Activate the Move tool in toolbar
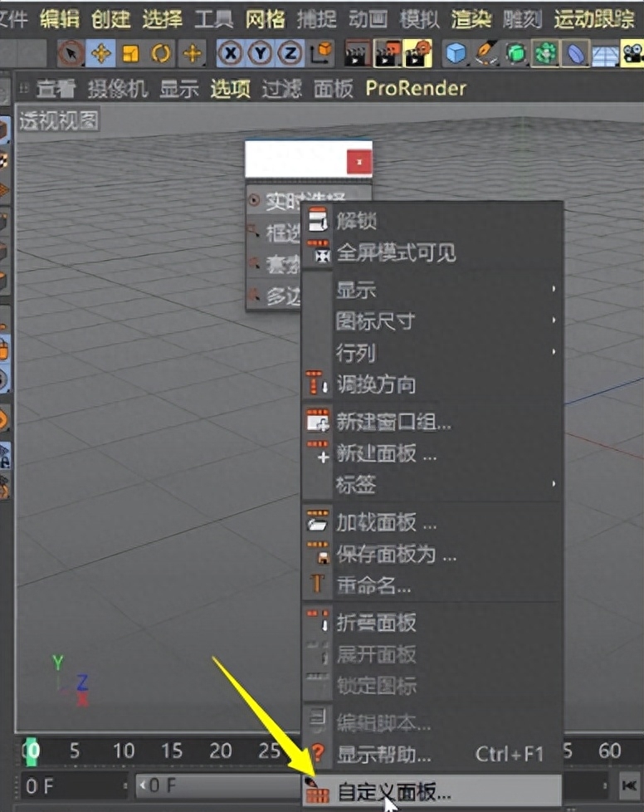Viewport: 644px width, 812px height. tap(101, 53)
